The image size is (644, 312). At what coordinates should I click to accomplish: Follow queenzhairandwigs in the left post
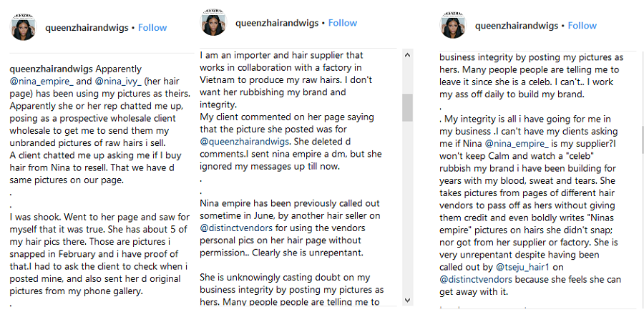(x=152, y=28)
